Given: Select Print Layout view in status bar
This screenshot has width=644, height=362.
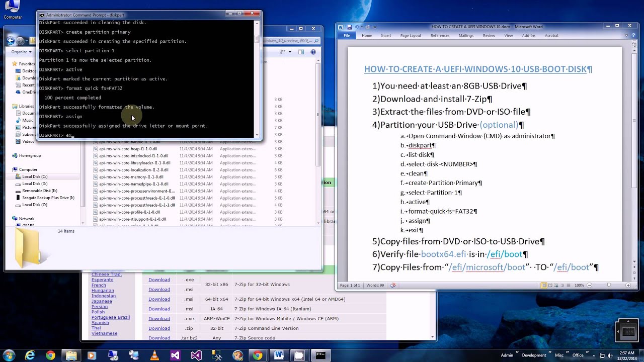Looking at the screenshot, I should point(544,285).
